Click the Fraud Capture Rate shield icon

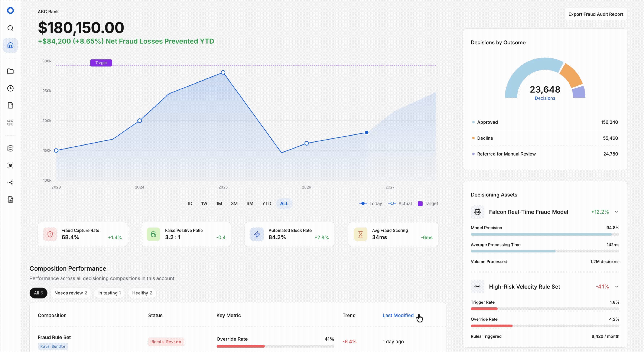point(50,234)
